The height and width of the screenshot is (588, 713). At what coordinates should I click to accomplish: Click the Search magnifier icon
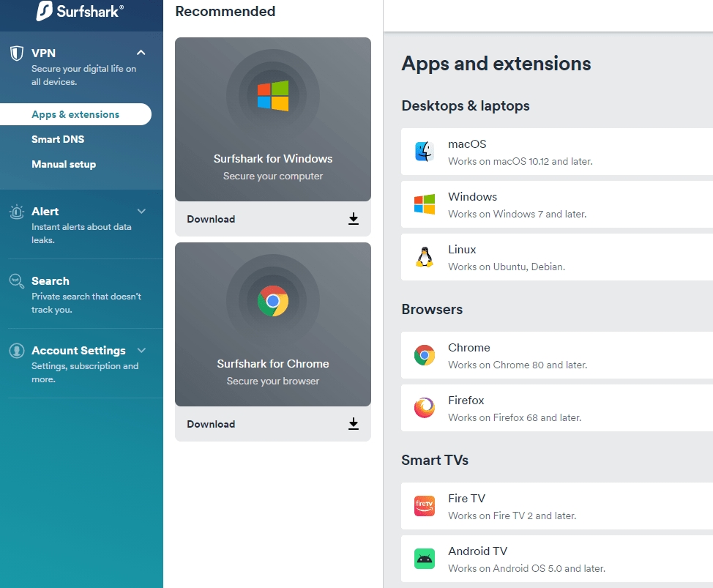tap(16, 280)
